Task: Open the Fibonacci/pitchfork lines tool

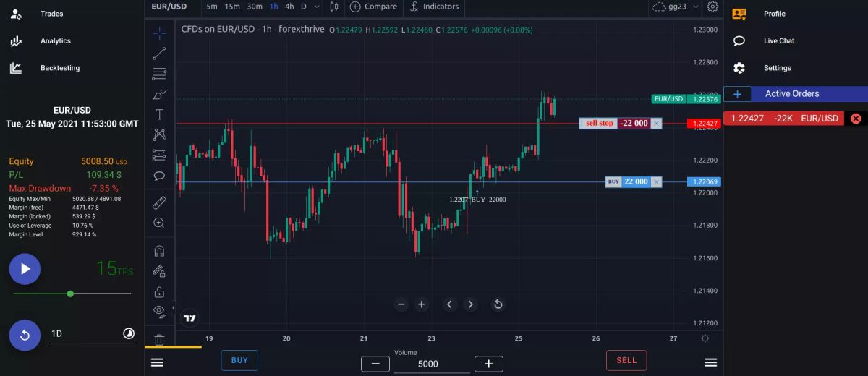Action: point(159,73)
